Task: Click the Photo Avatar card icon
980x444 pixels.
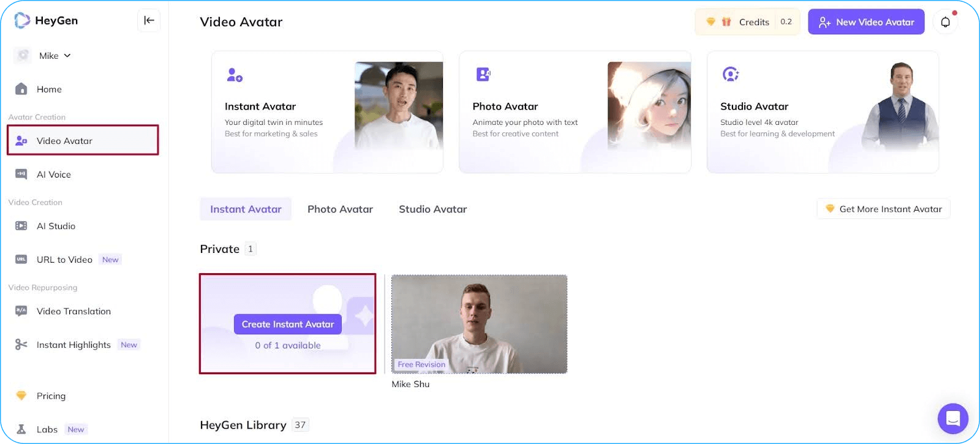Action: click(483, 75)
